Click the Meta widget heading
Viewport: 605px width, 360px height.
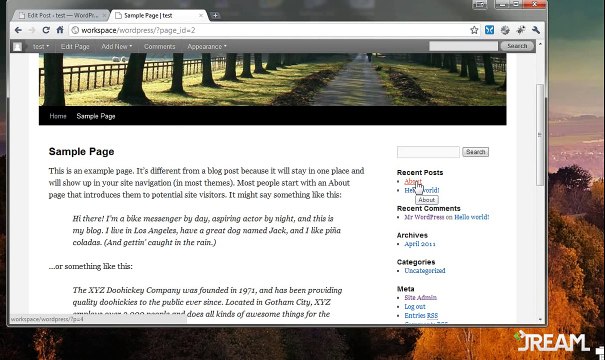point(406,289)
